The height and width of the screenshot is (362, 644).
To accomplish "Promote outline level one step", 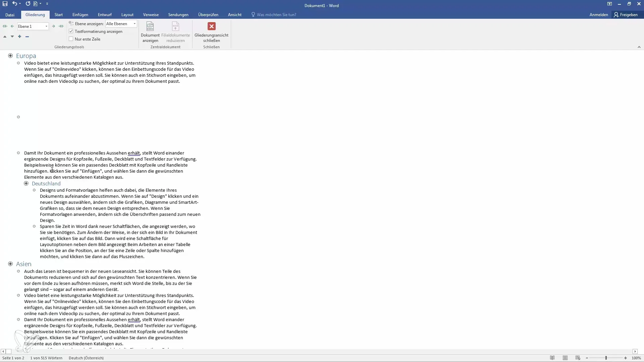I will pos(12,26).
